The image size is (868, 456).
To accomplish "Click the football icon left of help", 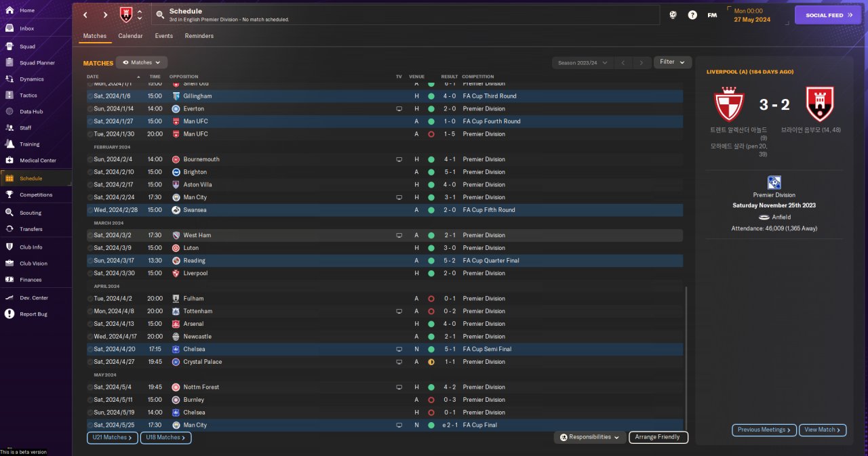I will click(x=673, y=15).
